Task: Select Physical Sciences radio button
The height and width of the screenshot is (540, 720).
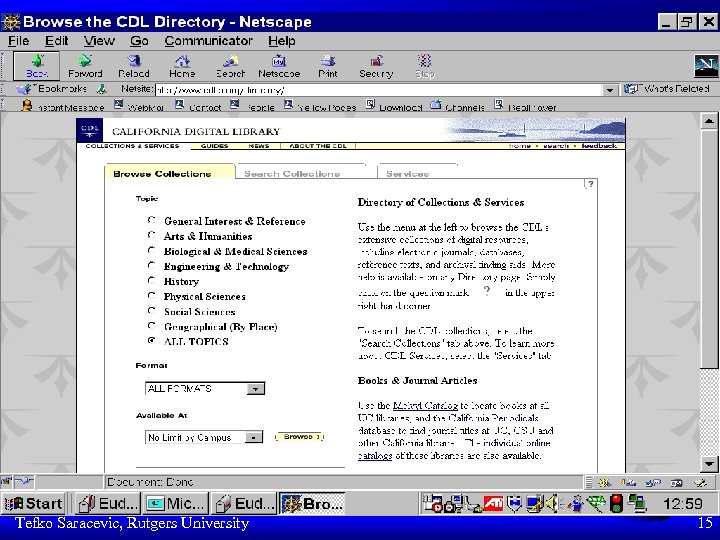Action: coord(151,295)
